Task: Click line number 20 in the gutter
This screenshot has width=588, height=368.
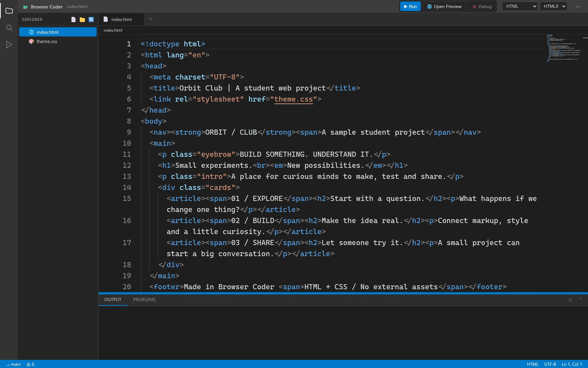Action: pyautogui.click(x=127, y=287)
